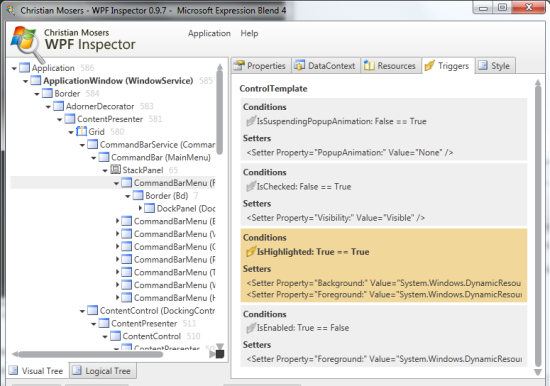The image size is (550, 386).
Task: Collapse the CommandBarService node
Action: tap(82, 145)
